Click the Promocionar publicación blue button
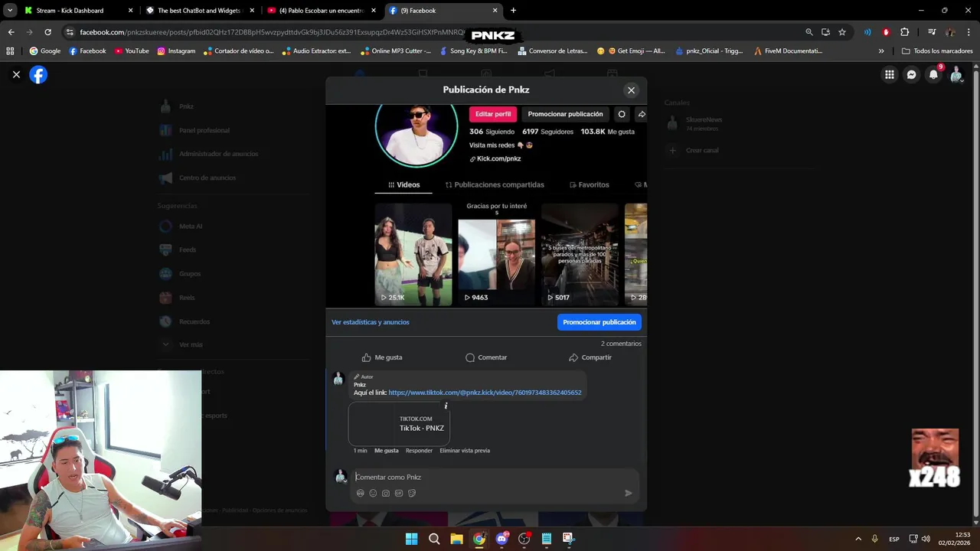 point(599,322)
